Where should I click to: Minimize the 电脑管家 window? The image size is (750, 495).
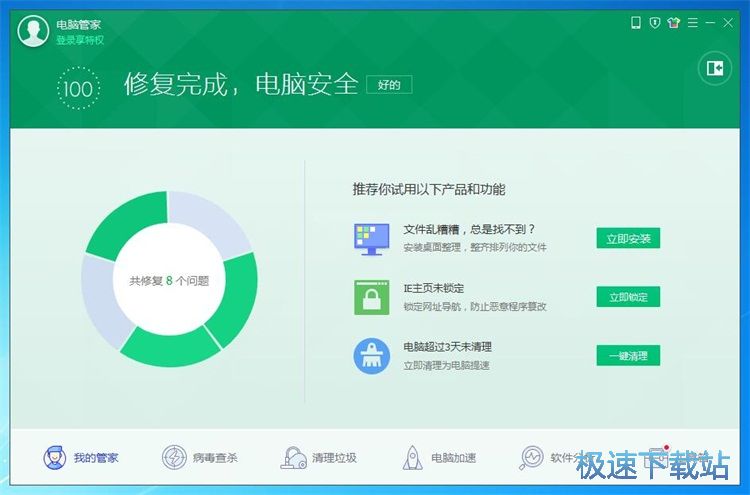tap(710, 22)
